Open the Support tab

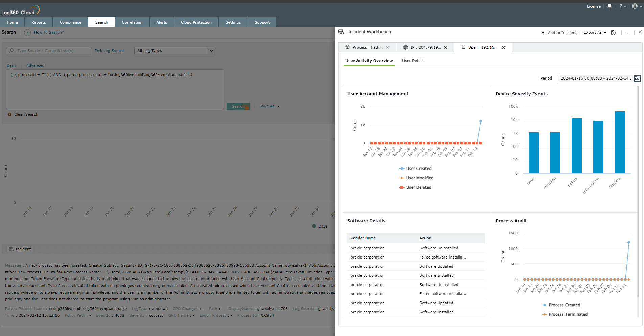pos(262,22)
